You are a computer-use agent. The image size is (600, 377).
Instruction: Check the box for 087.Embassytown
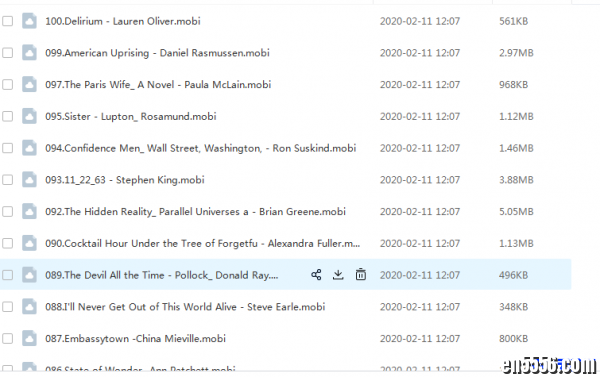(8, 339)
